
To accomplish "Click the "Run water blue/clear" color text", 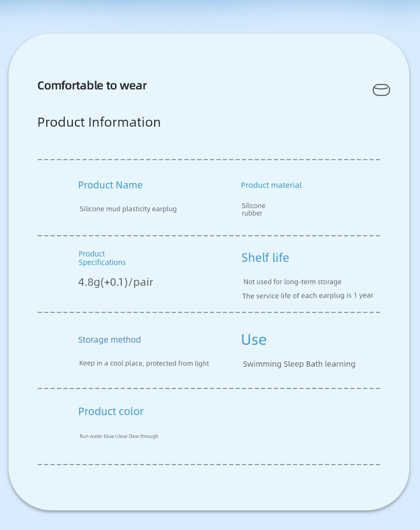I will point(119,436).
